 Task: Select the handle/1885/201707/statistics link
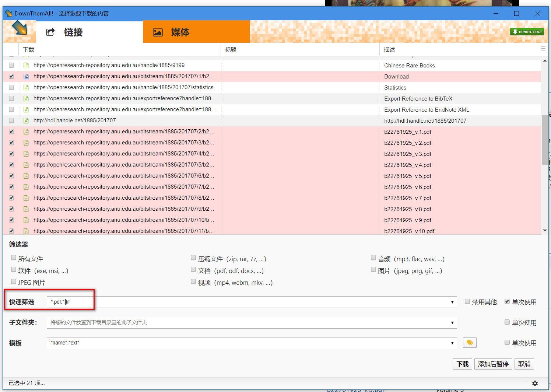[x=123, y=87]
